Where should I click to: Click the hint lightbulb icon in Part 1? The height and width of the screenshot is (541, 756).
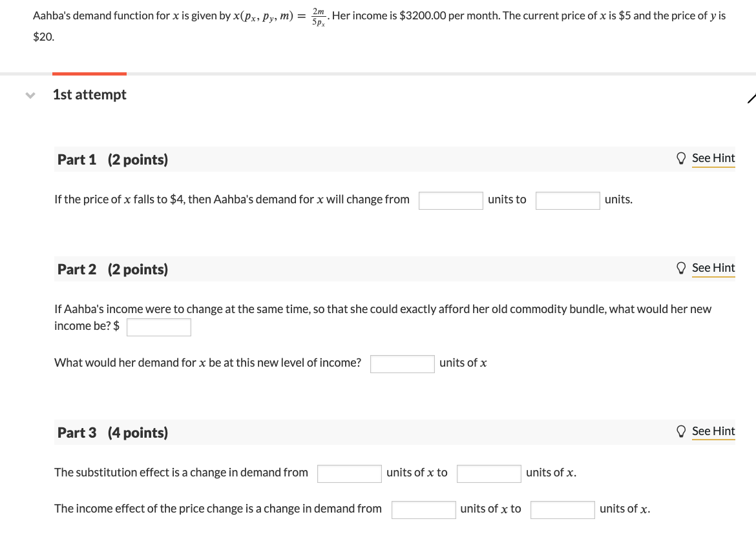click(x=681, y=158)
